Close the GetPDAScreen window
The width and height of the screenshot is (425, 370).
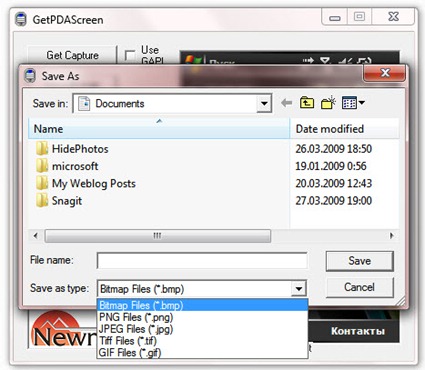pos(394,17)
